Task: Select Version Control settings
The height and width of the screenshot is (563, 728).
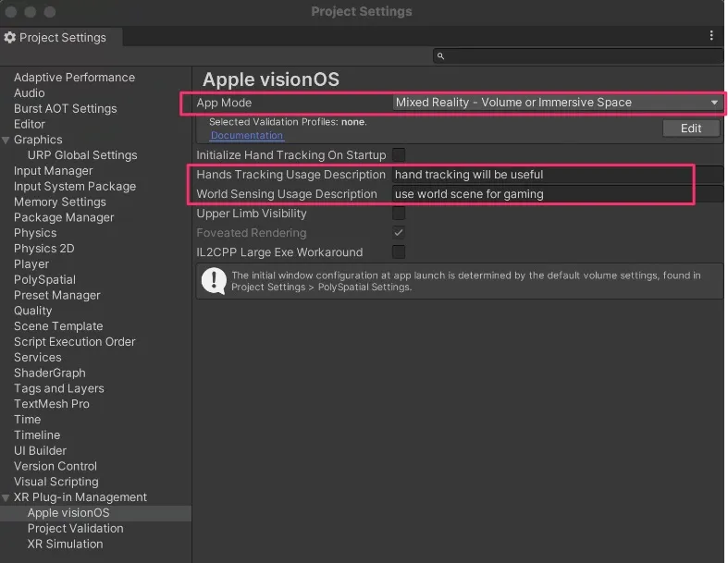Action: (x=56, y=467)
